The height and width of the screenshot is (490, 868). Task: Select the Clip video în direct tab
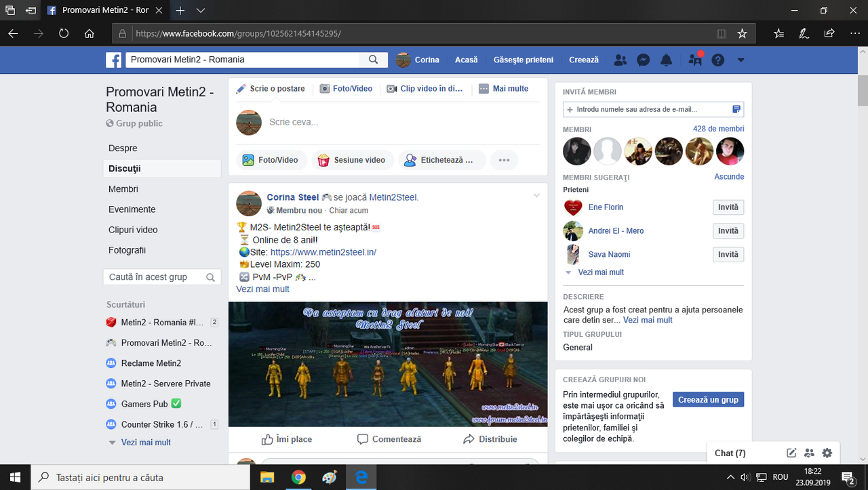coord(425,89)
